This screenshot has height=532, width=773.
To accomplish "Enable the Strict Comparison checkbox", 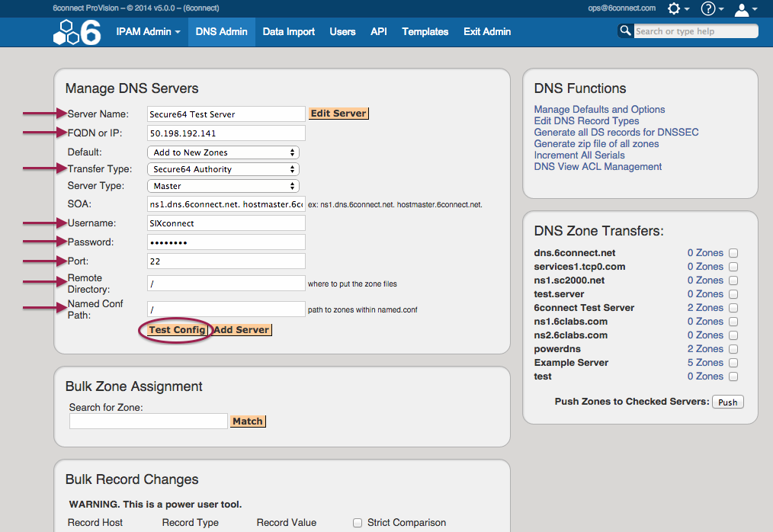I will 358,523.
